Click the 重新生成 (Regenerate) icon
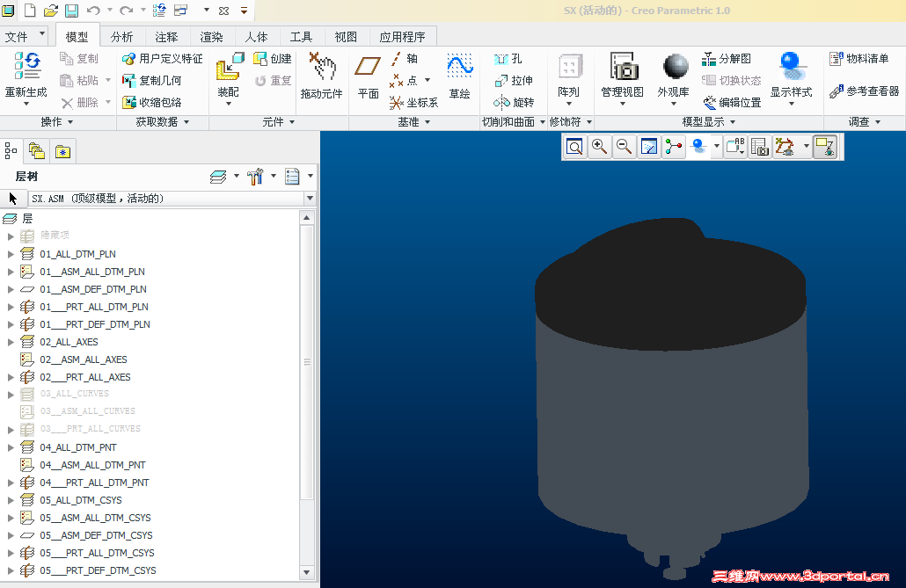Screen dimensions: 906x588 click(26, 67)
